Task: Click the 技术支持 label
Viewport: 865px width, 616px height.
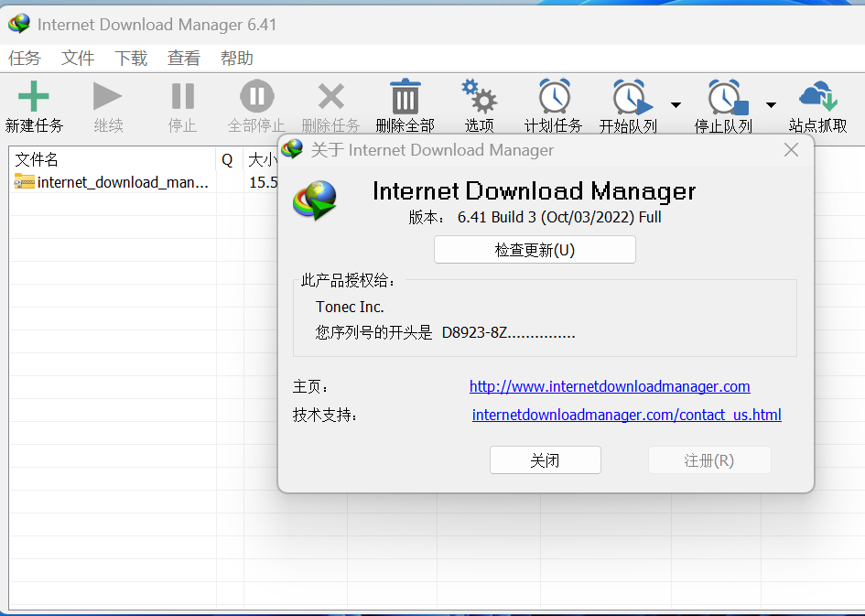Action: (324, 415)
